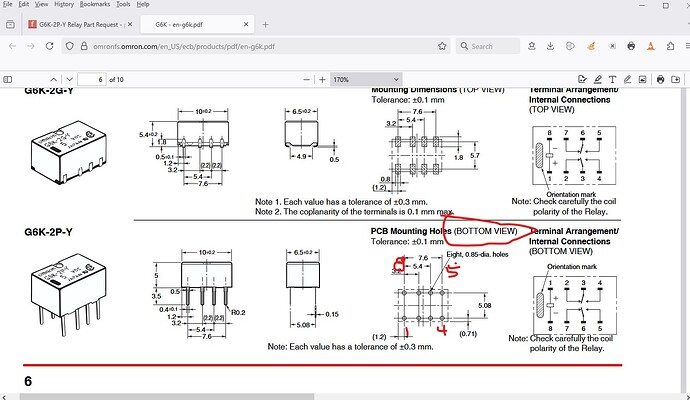Print the PDF from viewer toolbar

[660, 79]
